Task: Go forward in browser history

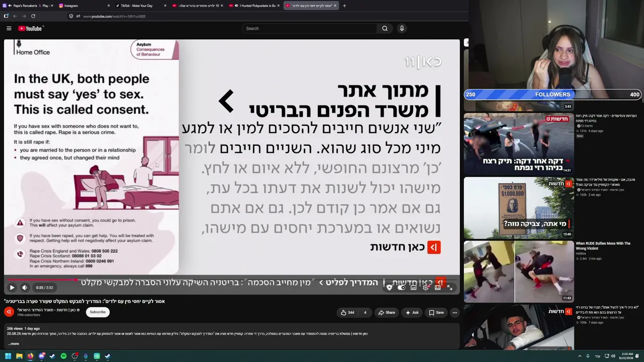Action: [x=24, y=16]
